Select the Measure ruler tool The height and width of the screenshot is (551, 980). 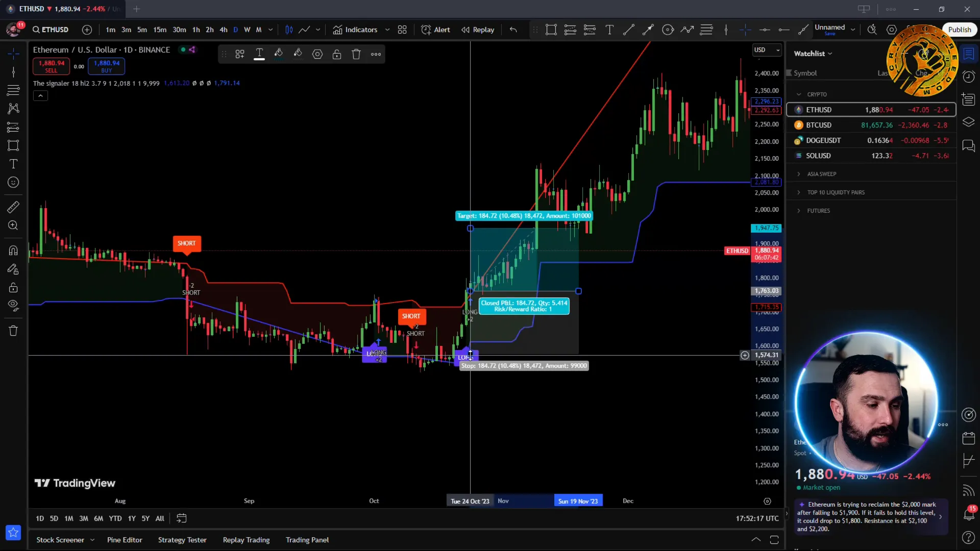point(13,207)
